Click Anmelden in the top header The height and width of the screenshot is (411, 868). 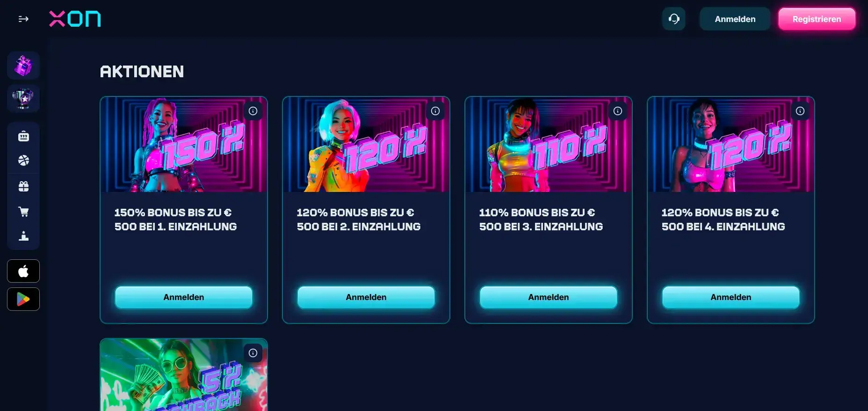click(735, 19)
